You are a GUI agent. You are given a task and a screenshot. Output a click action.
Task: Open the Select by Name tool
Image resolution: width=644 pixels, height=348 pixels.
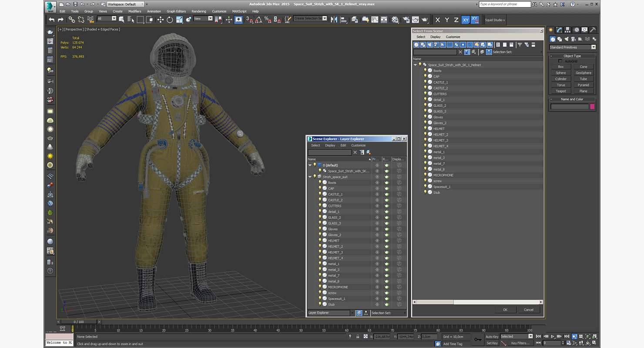(x=131, y=20)
